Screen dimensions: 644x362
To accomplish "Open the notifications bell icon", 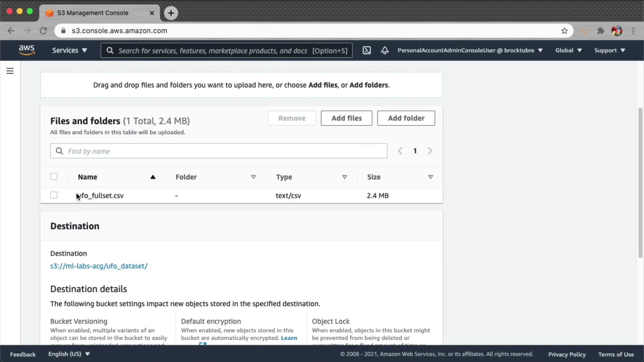I will pos(385,50).
